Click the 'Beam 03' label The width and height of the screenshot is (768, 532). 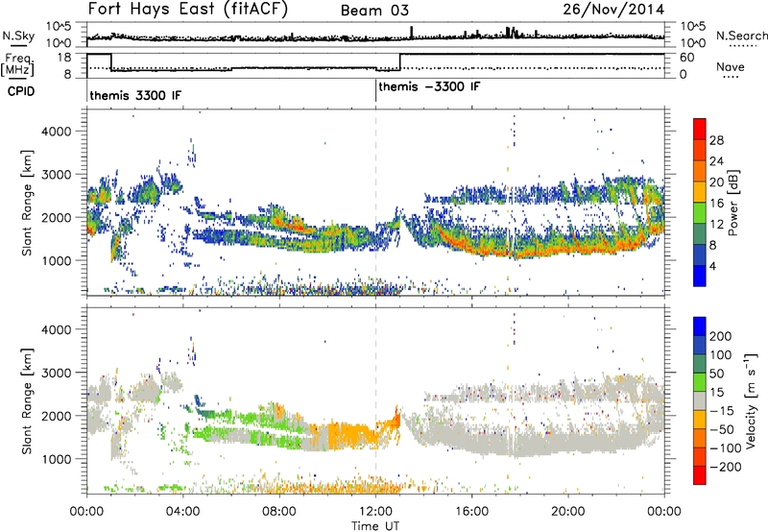click(x=374, y=11)
